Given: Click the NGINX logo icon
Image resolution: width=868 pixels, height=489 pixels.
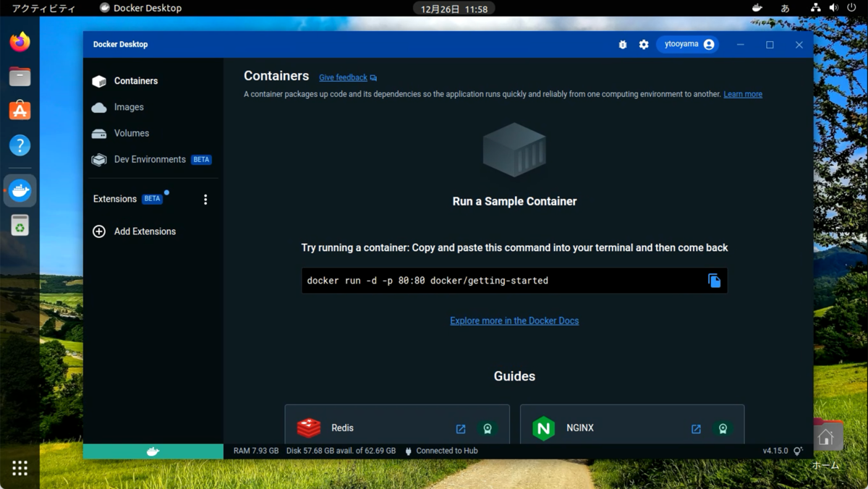Looking at the screenshot, I should tap(544, 428).
